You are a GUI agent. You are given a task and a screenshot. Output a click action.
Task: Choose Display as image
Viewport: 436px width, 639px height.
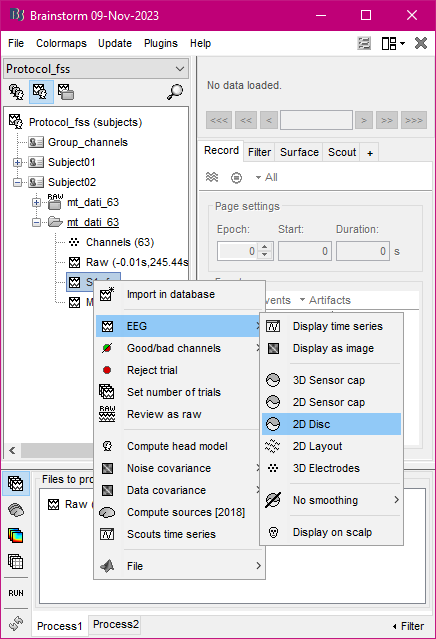click(x=331, y=348)
